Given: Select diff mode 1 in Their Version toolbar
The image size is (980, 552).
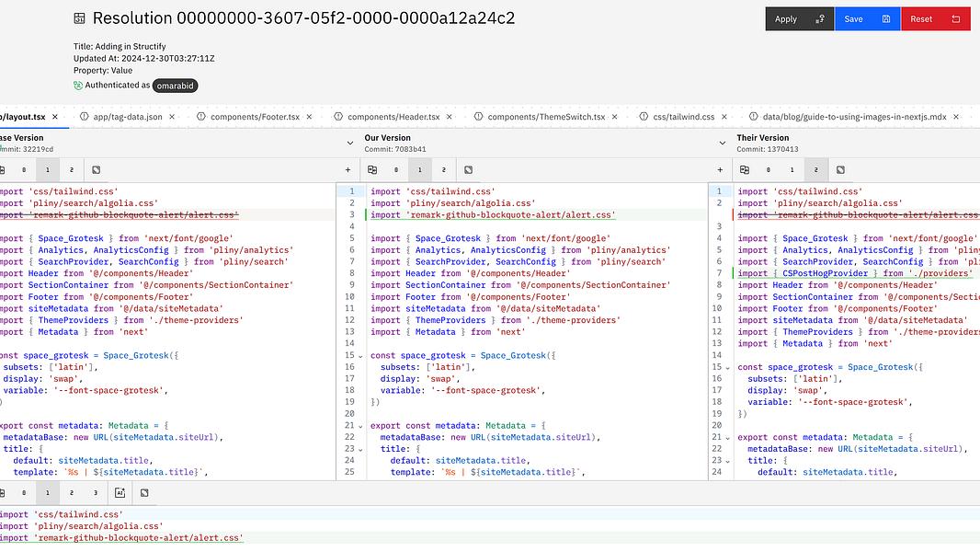Looking at the screenshot, I should click(792, 170).
